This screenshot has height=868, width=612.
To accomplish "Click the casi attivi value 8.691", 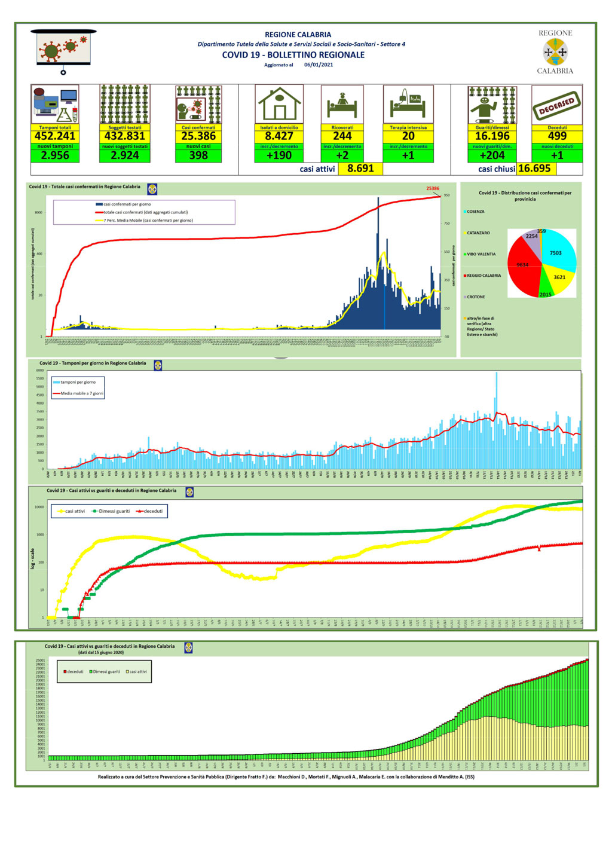I will point(360,169).
